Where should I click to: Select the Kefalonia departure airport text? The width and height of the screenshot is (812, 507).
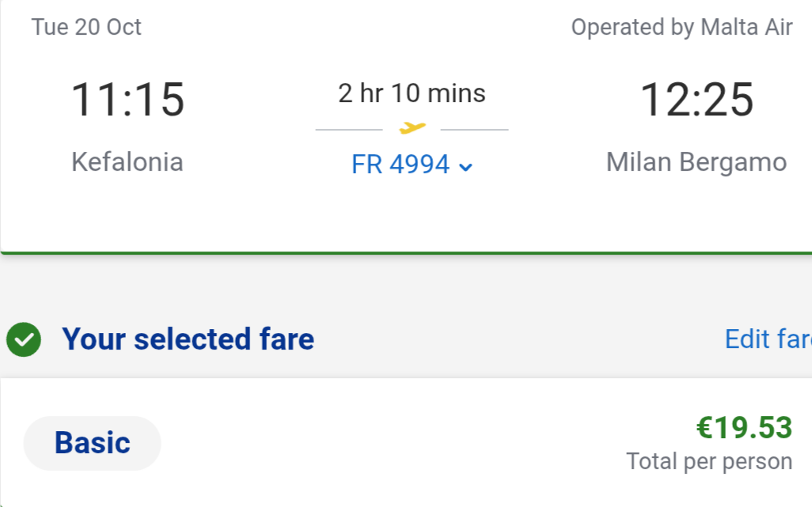[x=127, y=162]
